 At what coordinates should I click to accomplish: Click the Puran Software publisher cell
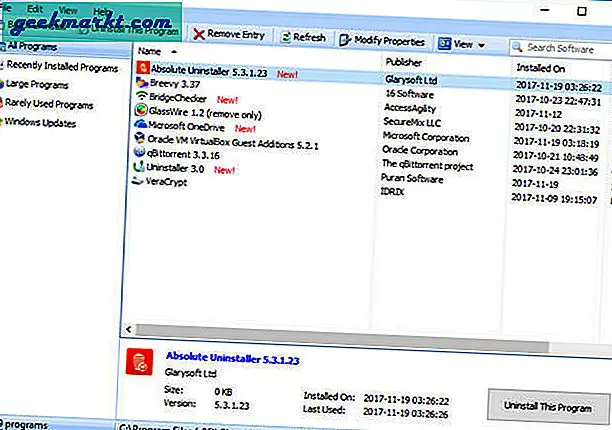coord(412,178)
